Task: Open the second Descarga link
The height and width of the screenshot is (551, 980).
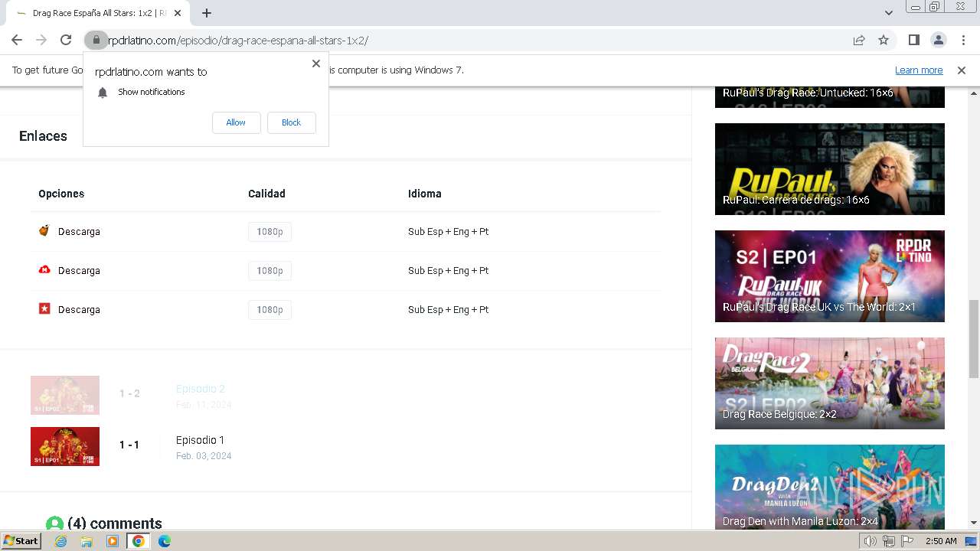Action: coord(79,270)
